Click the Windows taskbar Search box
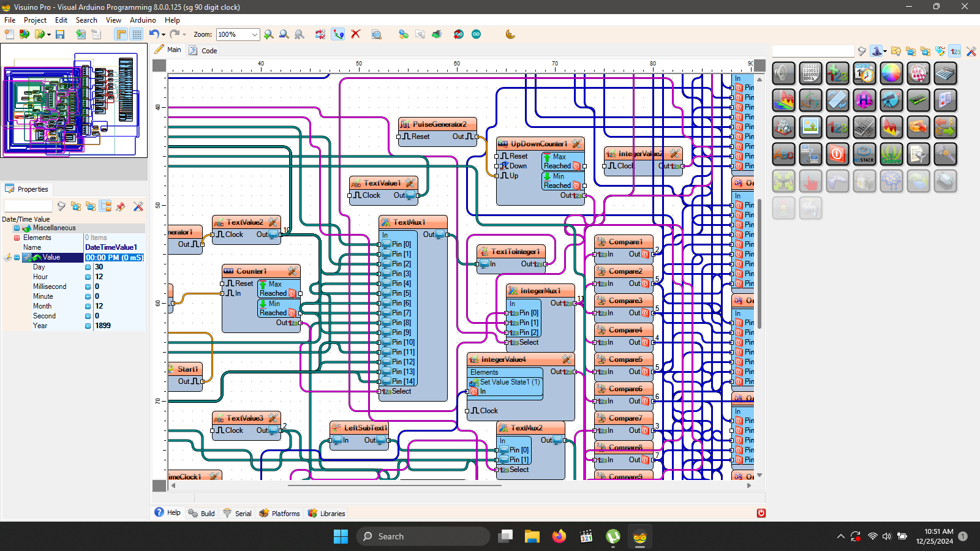Image resolution: width=980 pixels, height=551 pixels. click(423, 536)
